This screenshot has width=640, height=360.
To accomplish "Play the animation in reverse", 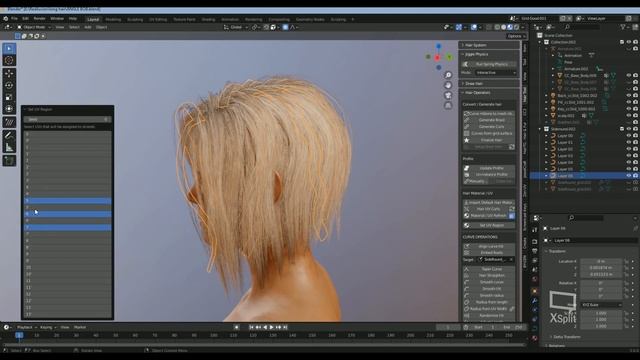I will (x=265, y=327).
